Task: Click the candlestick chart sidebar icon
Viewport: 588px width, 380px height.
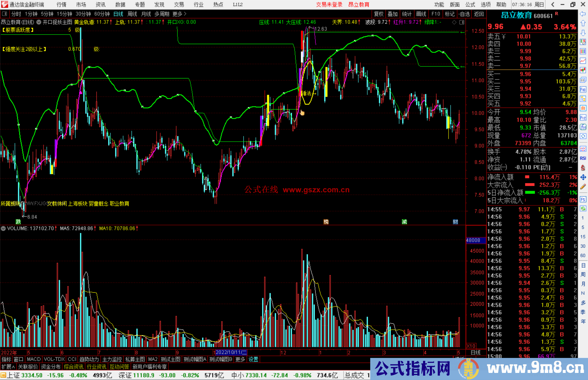Action: pos(583,70)
